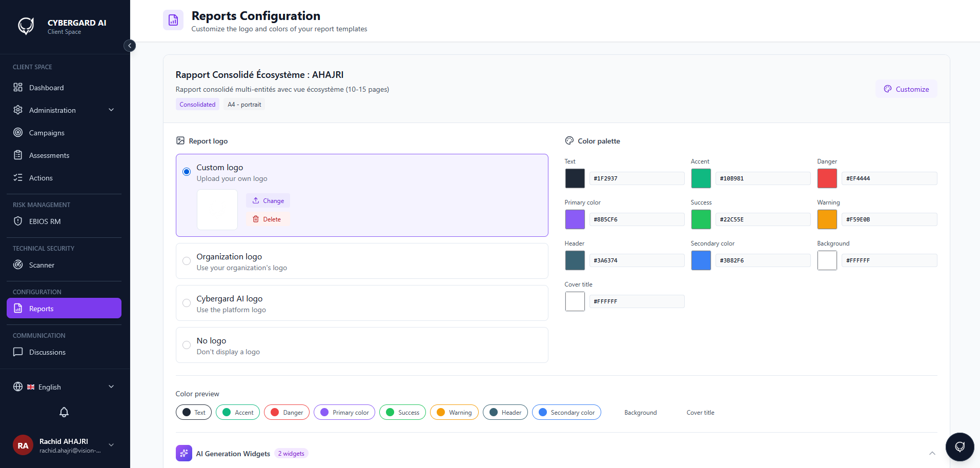Click the Customize button
The height and width of the screenshot is (468, 980).
[906, 89]
